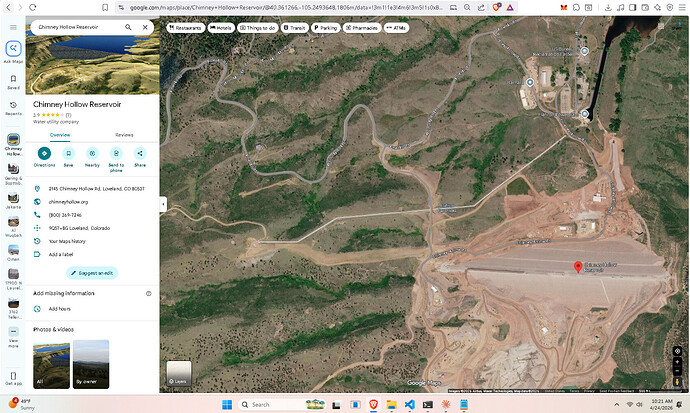Click Get app in the sidebar

[13, 378]
